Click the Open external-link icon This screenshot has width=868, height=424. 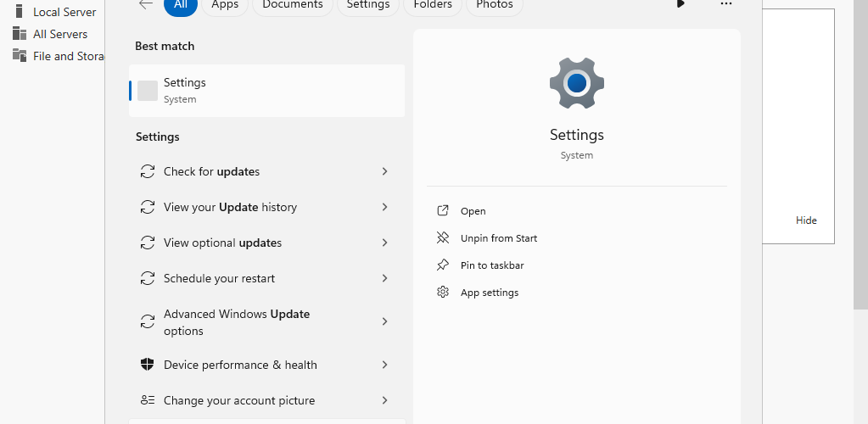442,211
